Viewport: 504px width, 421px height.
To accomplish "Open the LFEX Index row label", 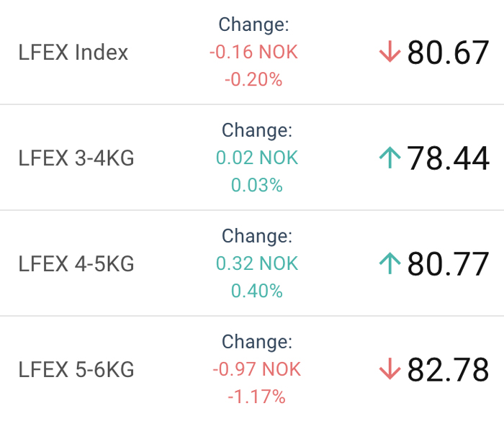I will click(x=73, y=52).
